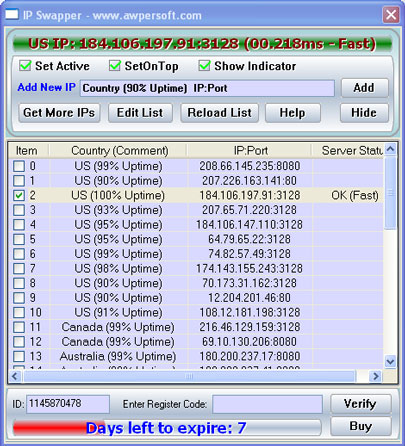Check item 13 Australia proxy checkbox
Image resolution: width=405 pixels, height=446 pixels.
pos(19,356)
